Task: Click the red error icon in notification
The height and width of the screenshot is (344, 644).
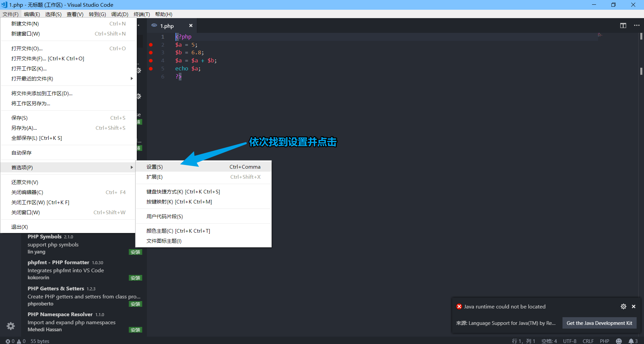Action: tap(459, 306)
